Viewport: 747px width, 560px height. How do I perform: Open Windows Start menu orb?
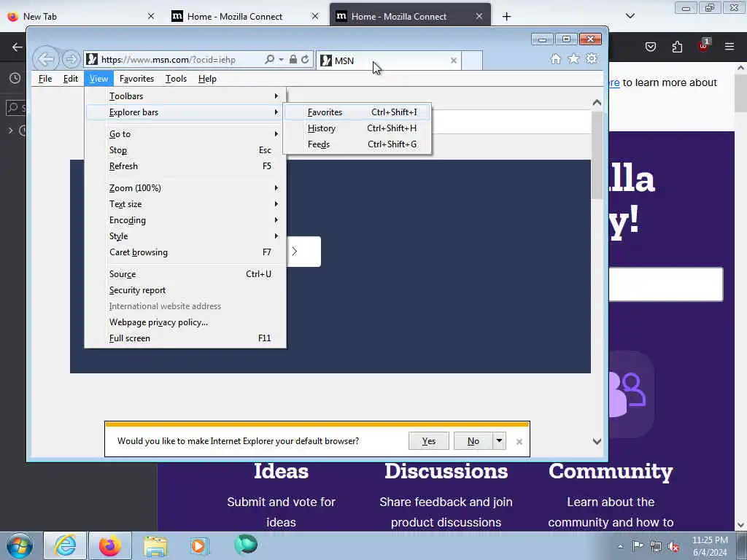[x=20, y=545]
